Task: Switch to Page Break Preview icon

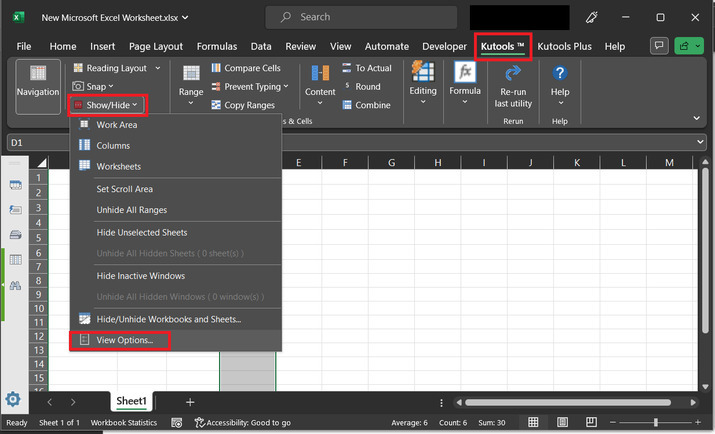Action: (x=591, y=422)
